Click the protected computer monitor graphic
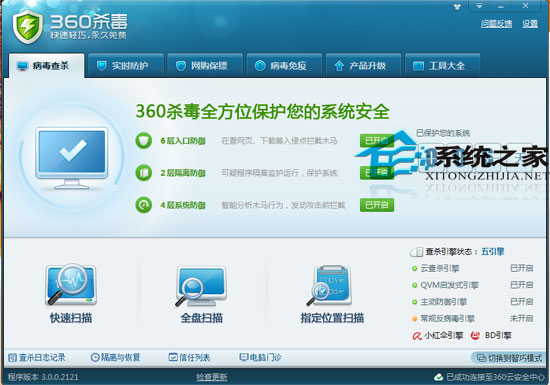Screen dimensions: 550x385 click(72, 158)
